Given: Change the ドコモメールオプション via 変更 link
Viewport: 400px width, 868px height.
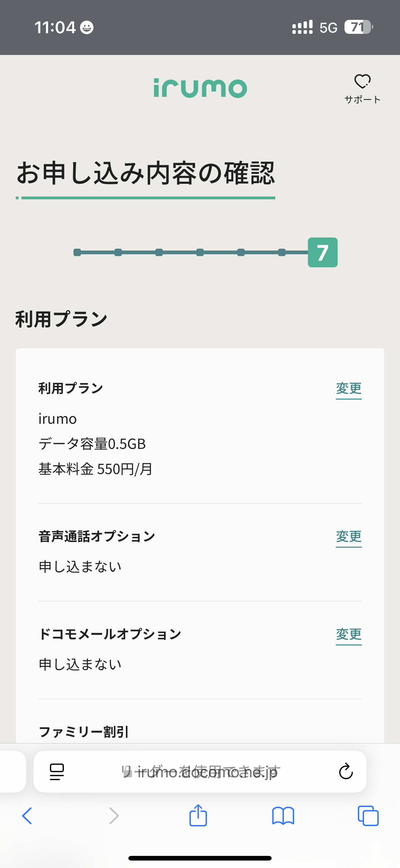Looking at the screenshot, I should 349,634.
